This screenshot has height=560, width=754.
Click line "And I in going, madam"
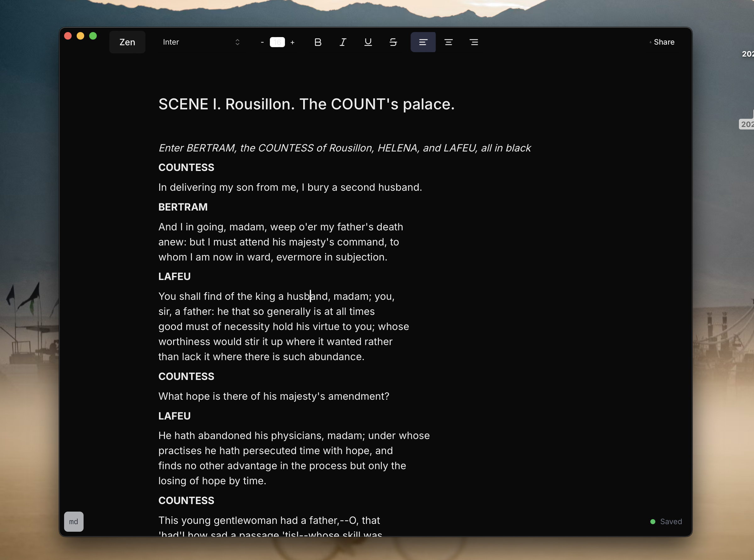[281, 227]
